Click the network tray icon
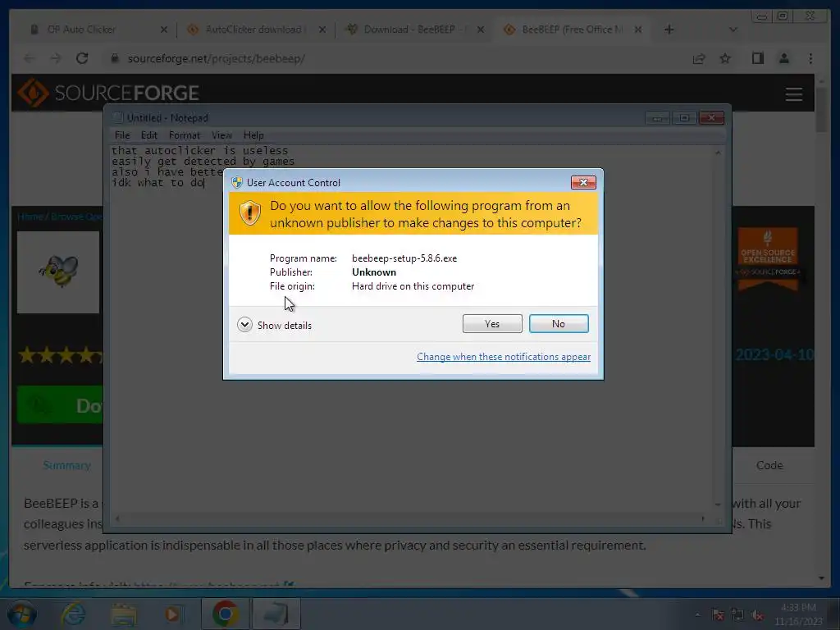 tap(737, 615)
